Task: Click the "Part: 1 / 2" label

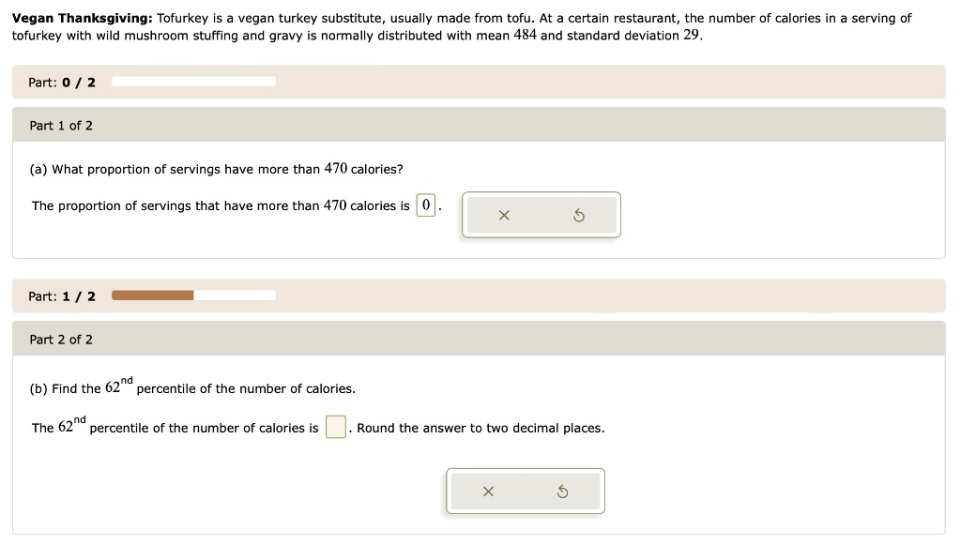Action: (x=62, y=296)
